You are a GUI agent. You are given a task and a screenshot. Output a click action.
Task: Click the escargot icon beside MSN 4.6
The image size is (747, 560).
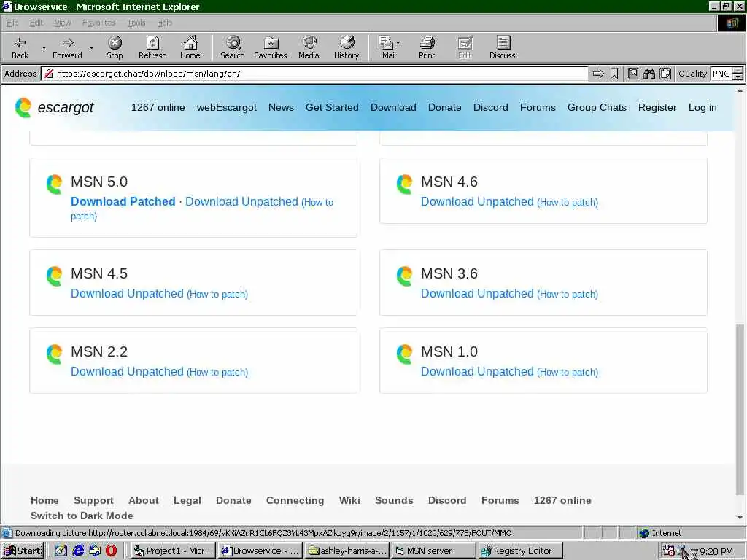coord(404,184)
